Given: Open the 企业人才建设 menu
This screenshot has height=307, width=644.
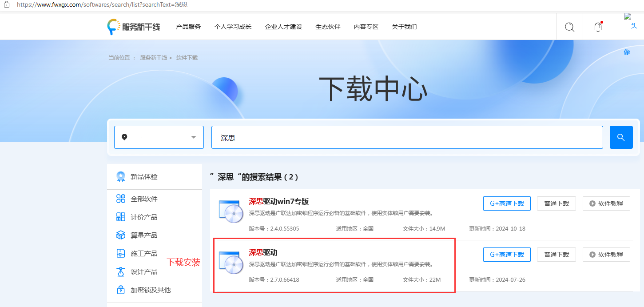Looking at the screenshot, I should (283, 27).
